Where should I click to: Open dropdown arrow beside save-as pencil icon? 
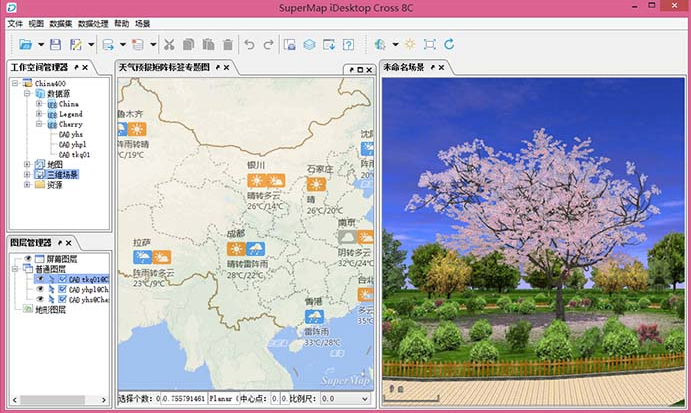(91, 45)
